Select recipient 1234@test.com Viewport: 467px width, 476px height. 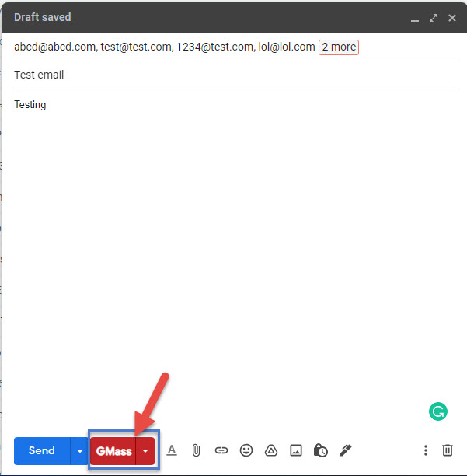pos(214,47)
